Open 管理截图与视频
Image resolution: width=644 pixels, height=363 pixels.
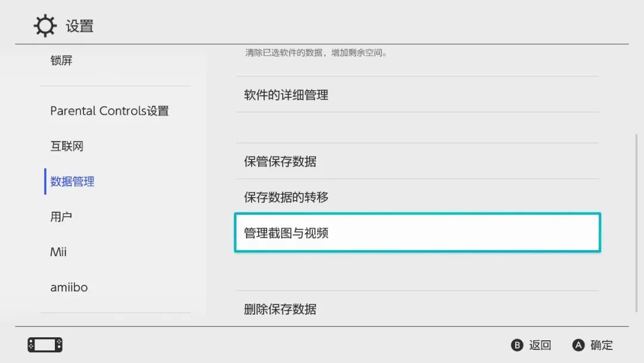pyautogui.click(x=417, y=233)
